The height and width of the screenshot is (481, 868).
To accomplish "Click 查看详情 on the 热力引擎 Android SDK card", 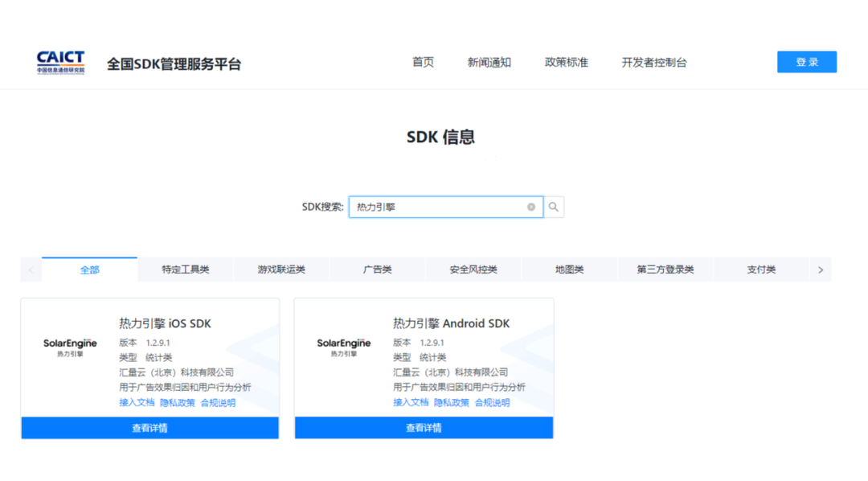I will (x=424, y=427).
